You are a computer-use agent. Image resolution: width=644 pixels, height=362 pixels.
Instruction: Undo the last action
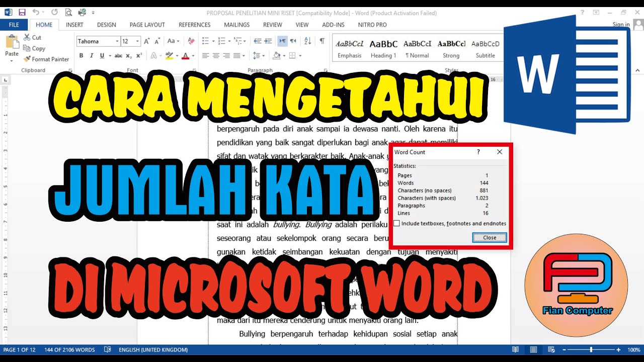pyautogui.click(x=36, y=12)
